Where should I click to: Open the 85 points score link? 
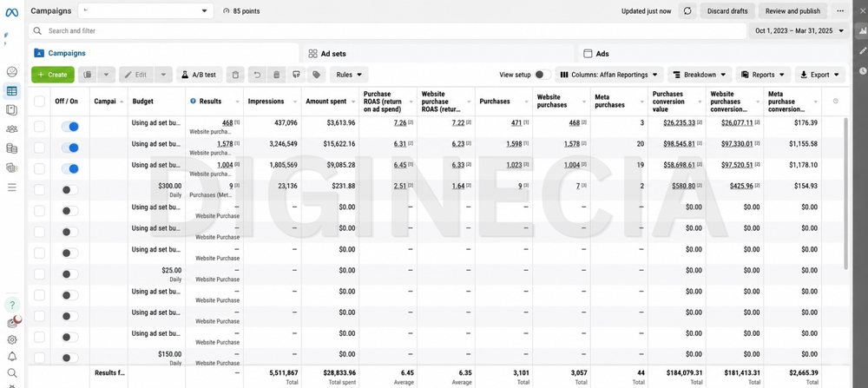tap(241, 11)
